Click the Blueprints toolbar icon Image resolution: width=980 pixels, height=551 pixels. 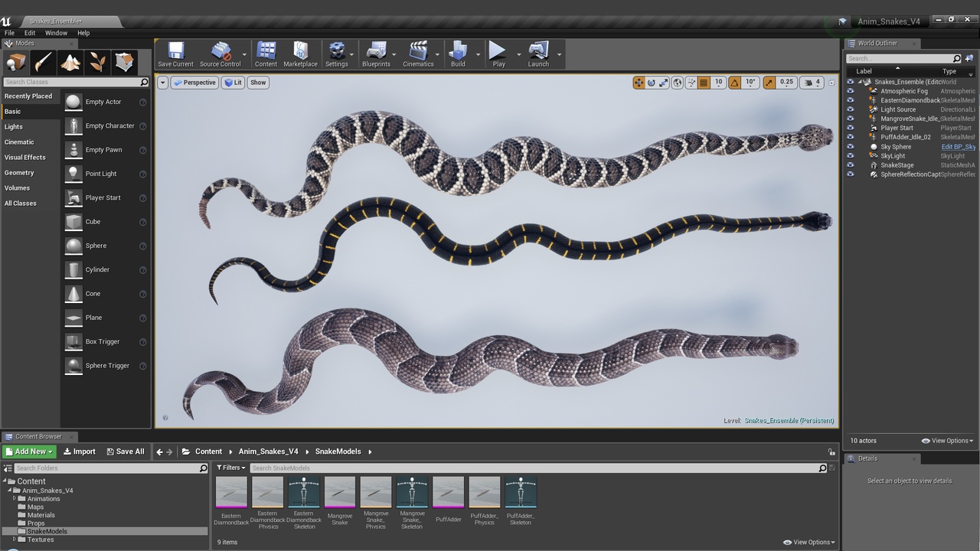[x=376, y=54]
